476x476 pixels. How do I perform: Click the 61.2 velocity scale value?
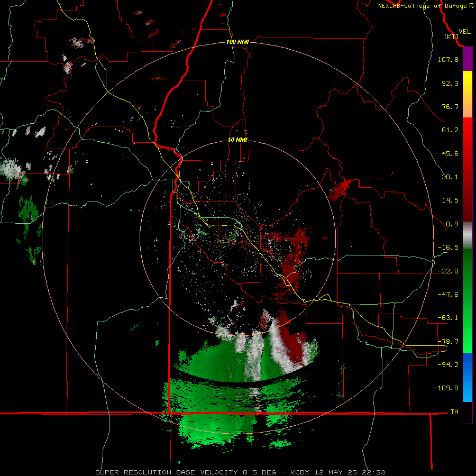(450, 130)
